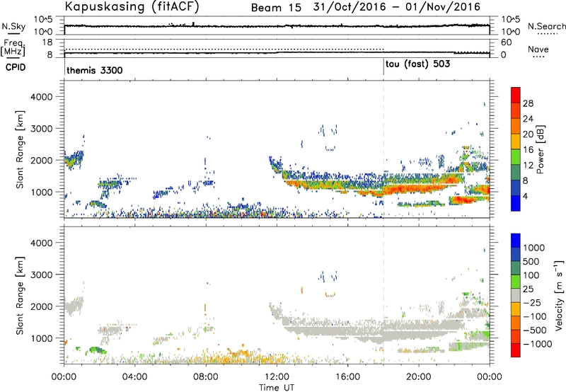Image resolution: width=566 pixels, height=392 pixels.
Task: Click the 'Kapuskasing (fitACF)' title text
Action: pos(132,6)
